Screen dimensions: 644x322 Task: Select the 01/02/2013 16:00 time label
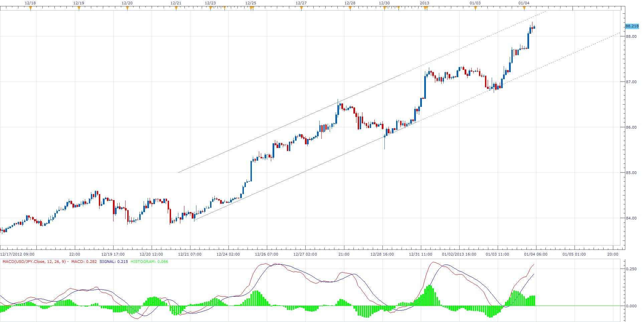[459, 254]
